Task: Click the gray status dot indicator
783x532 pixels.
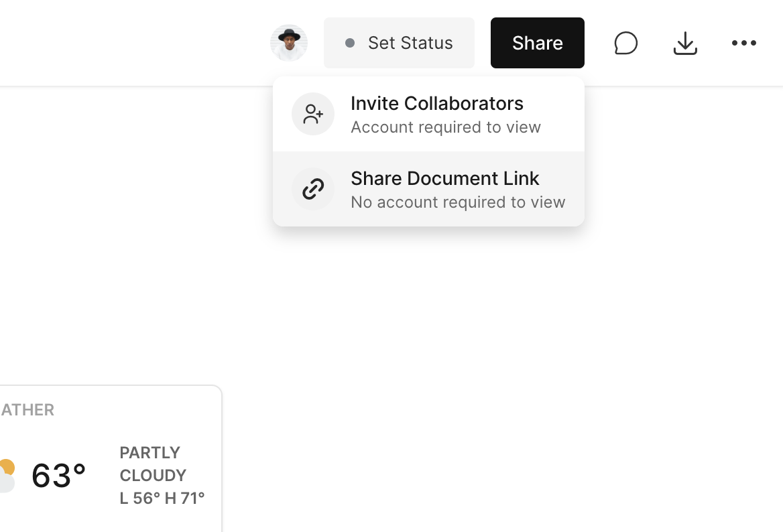Action: pos(350,43)
